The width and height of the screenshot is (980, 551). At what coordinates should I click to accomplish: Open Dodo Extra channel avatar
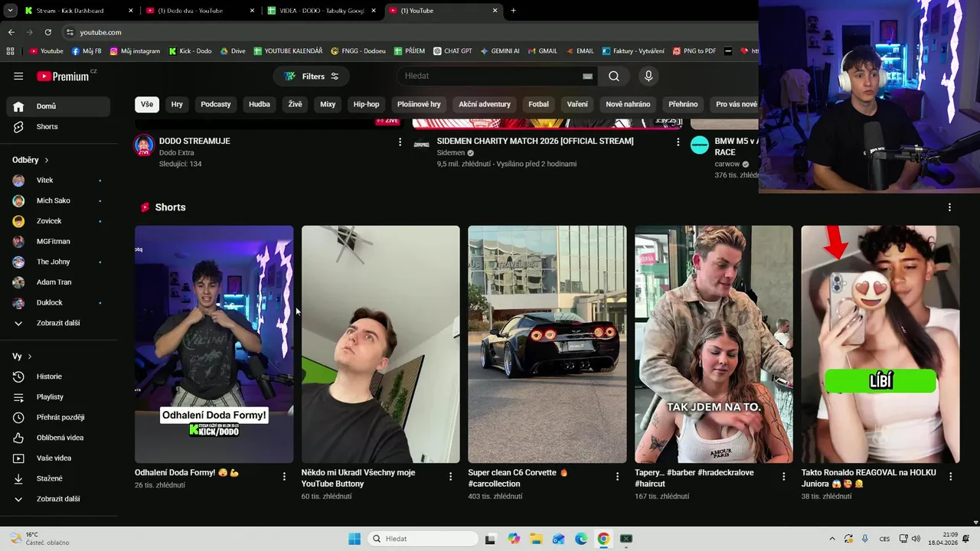pos(144,145)
